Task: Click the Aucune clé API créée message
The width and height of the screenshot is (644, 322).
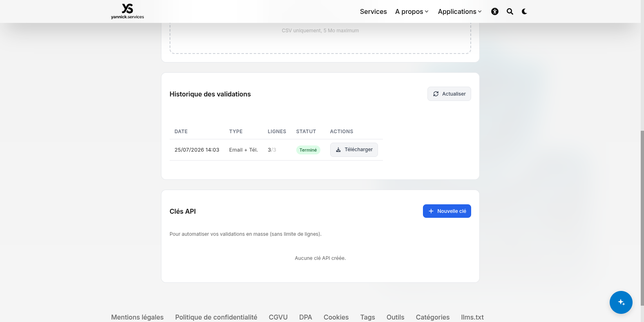Action: point(320,258)
